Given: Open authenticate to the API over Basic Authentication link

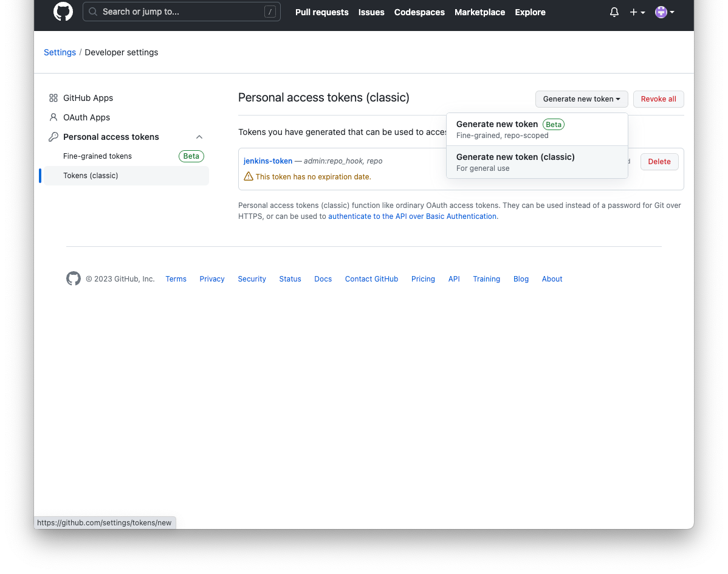Looking at the screenshot, I should pyautogui.click(x=412, y=216).
